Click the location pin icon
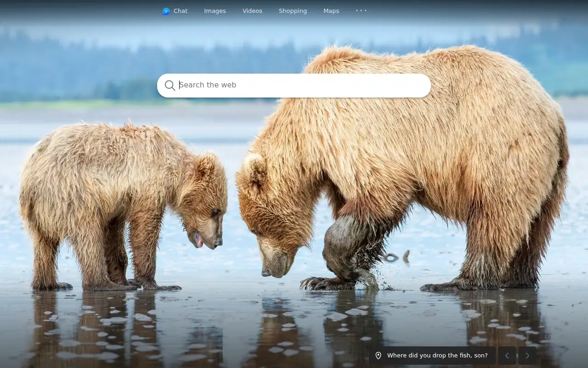 pos(379,356)
